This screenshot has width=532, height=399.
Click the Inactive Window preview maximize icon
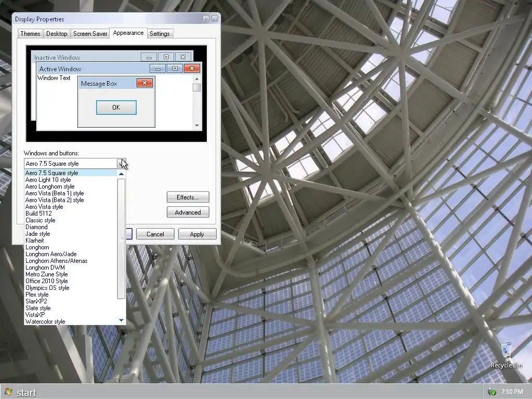(166, 57)
